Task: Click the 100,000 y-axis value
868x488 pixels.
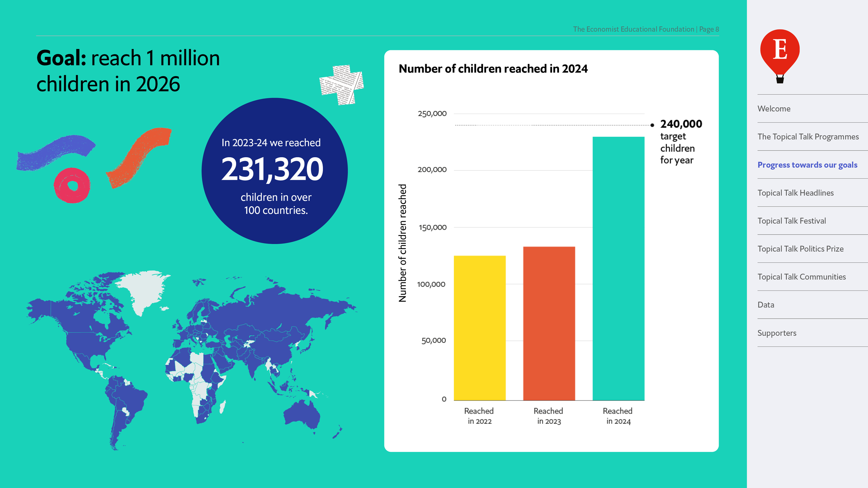Action: pyautogui.click(x=431, y=284)
